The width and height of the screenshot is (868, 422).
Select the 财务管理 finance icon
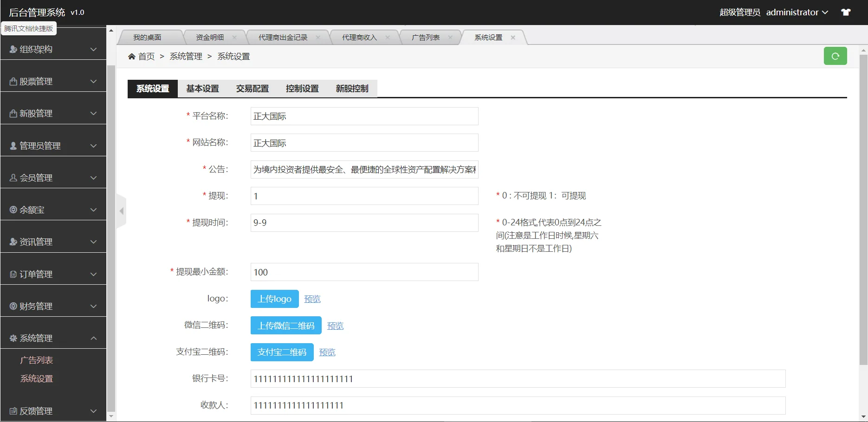[x=12, y=306]
